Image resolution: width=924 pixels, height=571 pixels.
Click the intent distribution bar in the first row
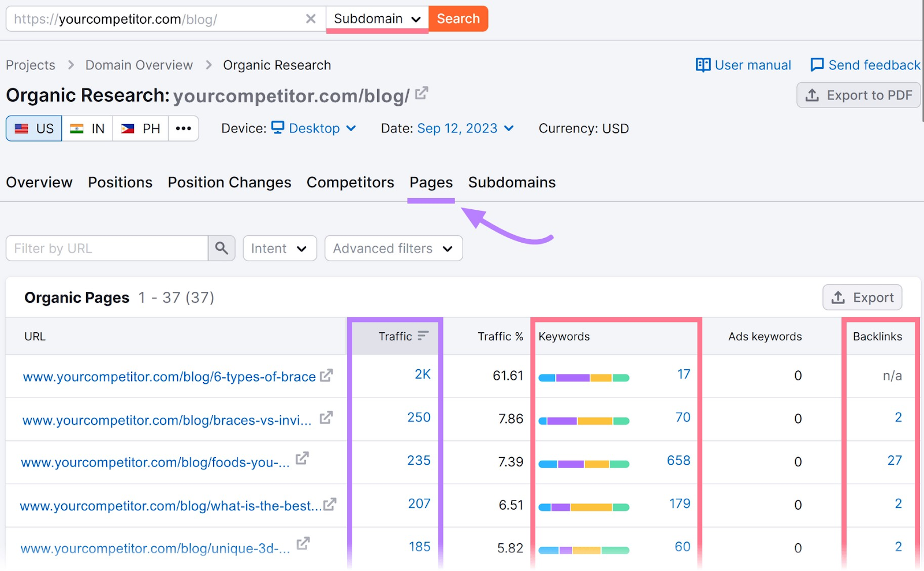pos(583,377)
